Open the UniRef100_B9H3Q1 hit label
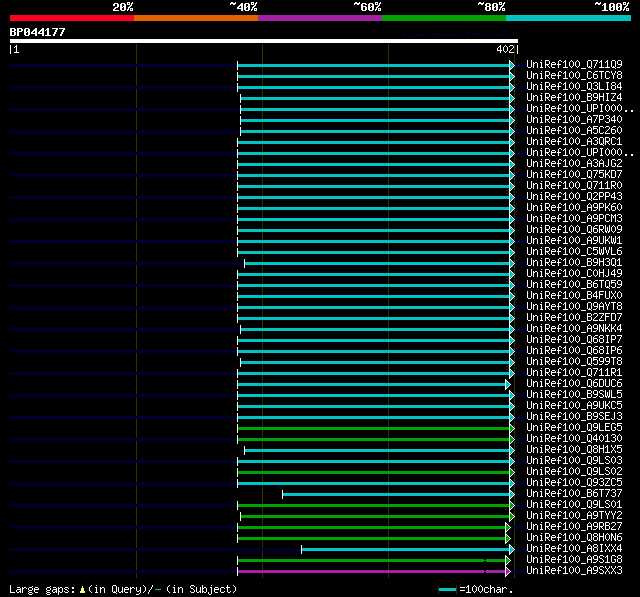Viewport: 640px width, 597px height. pyautogui.click(x=574, y=262)
